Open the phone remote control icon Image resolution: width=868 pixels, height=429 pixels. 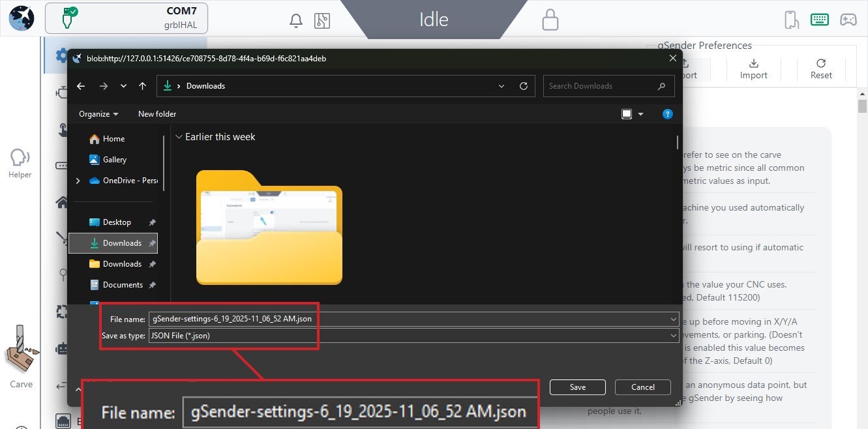[791, 20]
